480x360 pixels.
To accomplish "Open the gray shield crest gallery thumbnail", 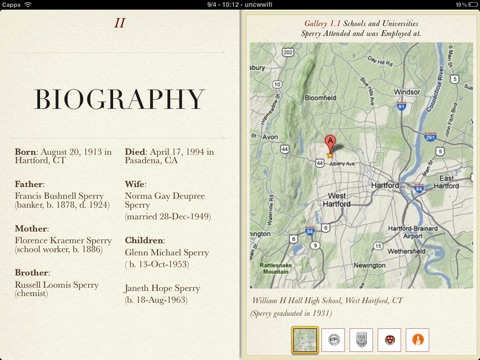I will point(361,340).
